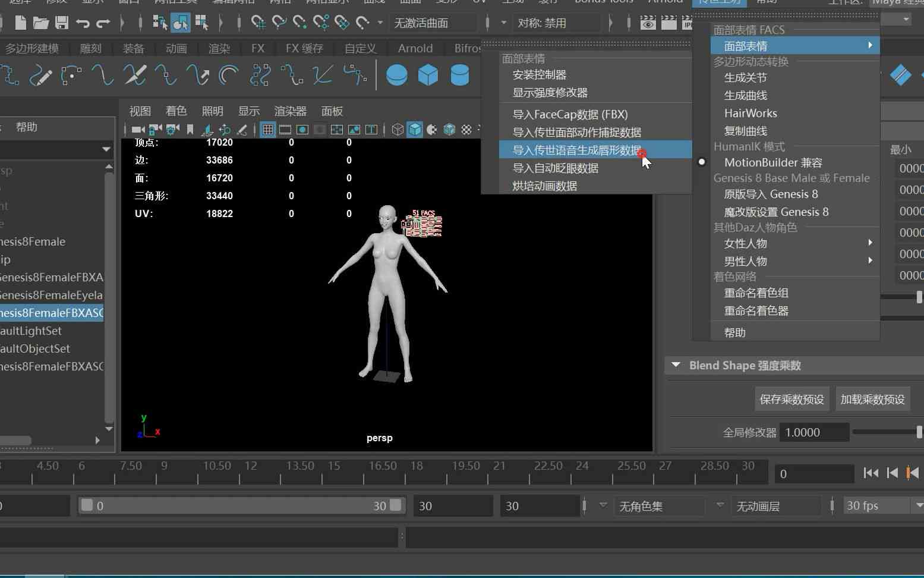Toggle film gate in viewport toolbar
Screen dimensions: 924x578
(x=285, y=130)
